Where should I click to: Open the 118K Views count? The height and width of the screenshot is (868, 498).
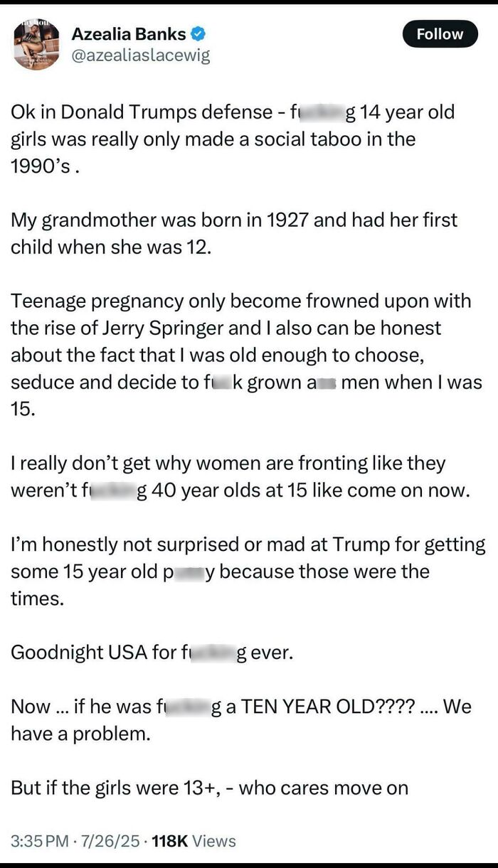pos(194,841)
